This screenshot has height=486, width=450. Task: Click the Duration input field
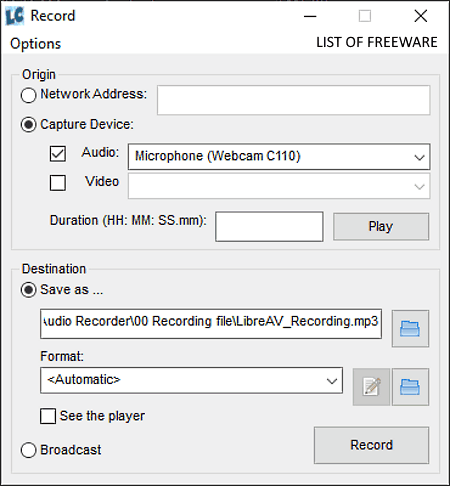(x=269, y=226)
